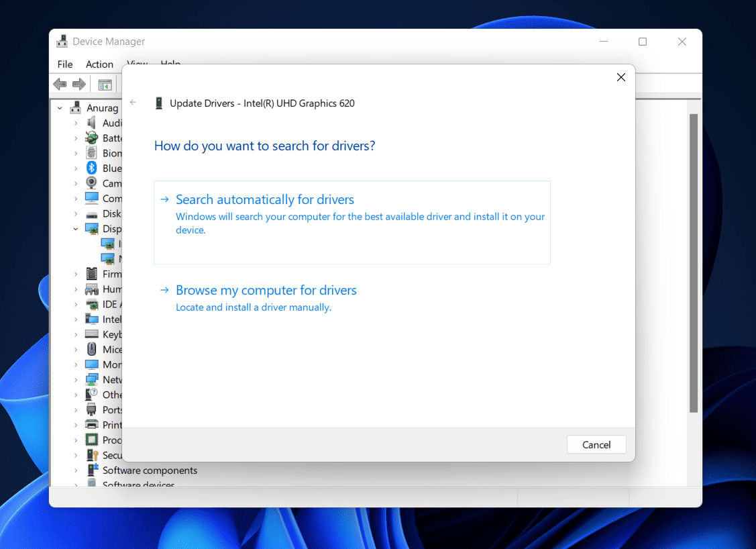
Task: Maximize the Device Manager window
Action: point(643,42)
